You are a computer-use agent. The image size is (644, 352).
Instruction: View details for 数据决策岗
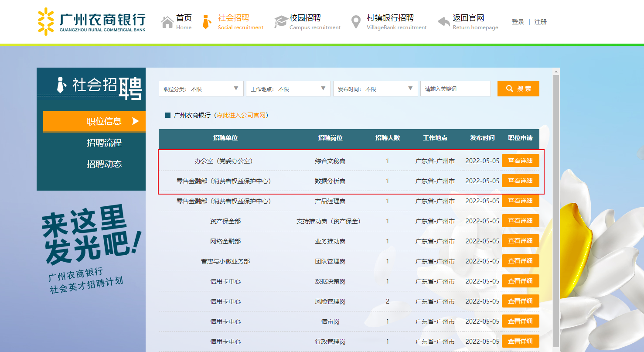click(521, 281)
